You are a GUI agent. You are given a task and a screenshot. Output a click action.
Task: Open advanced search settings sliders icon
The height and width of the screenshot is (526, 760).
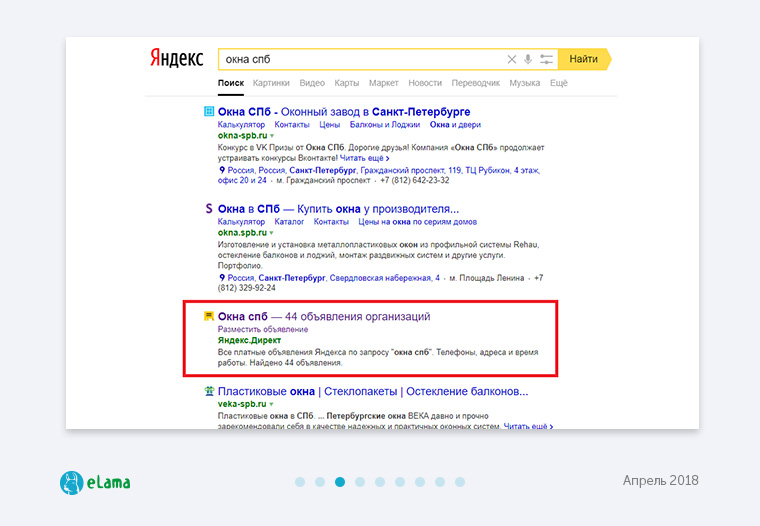pos(546,60)
